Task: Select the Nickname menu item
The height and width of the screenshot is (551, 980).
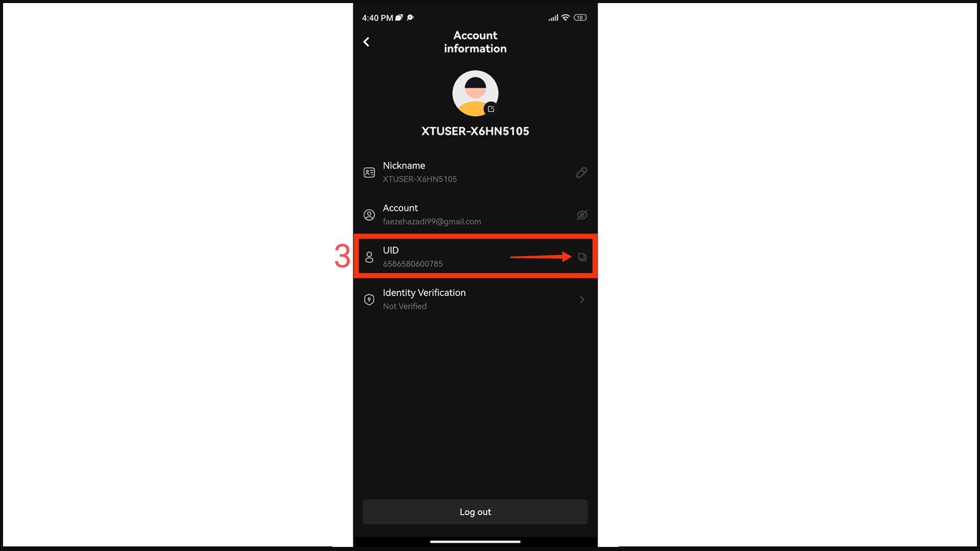Action: [x=475, y=171]
